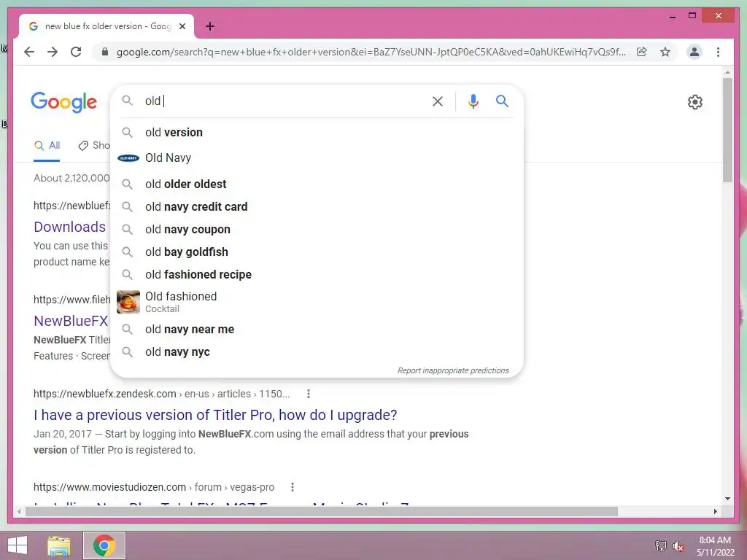Choose the 'Old Navy' brand suggestion
747x560 pixels.
click(317, 157)
